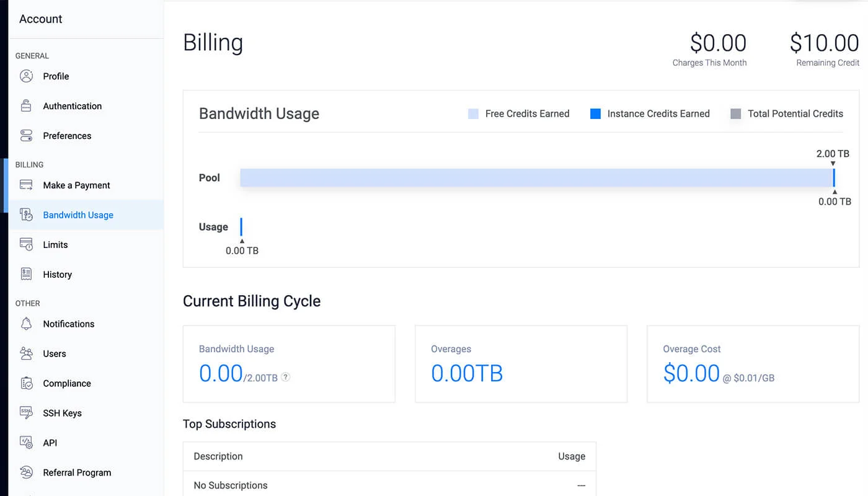Click the Make a Payment card icon

tap(27, 185)
